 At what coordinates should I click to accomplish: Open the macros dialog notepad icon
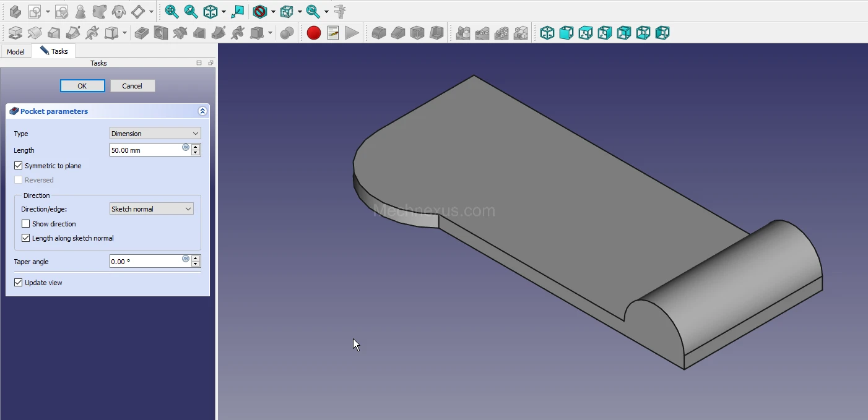click(333, 33)
